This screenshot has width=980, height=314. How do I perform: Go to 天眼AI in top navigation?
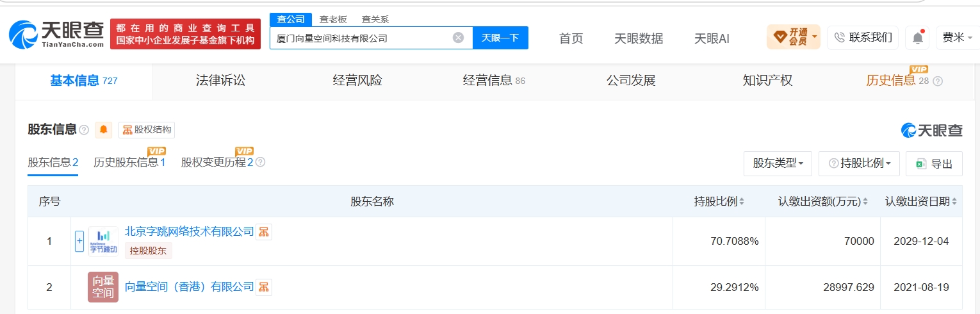tap(712, 38)
